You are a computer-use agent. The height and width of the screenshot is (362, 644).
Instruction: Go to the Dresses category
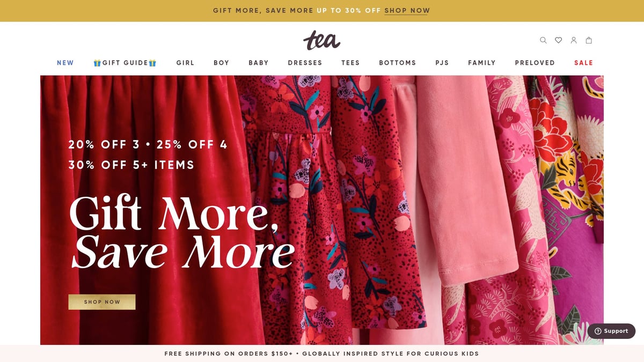coord(305,63)
